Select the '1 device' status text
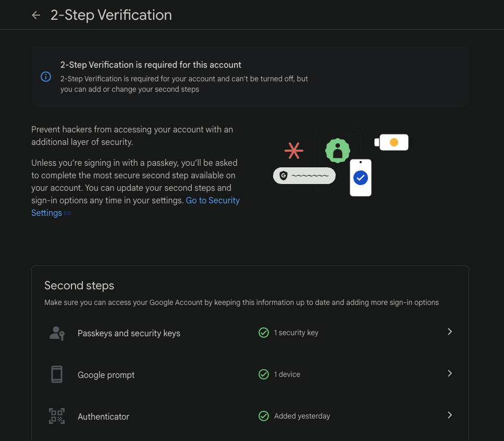This screenshot has height=441, width=504. point(287,374)
